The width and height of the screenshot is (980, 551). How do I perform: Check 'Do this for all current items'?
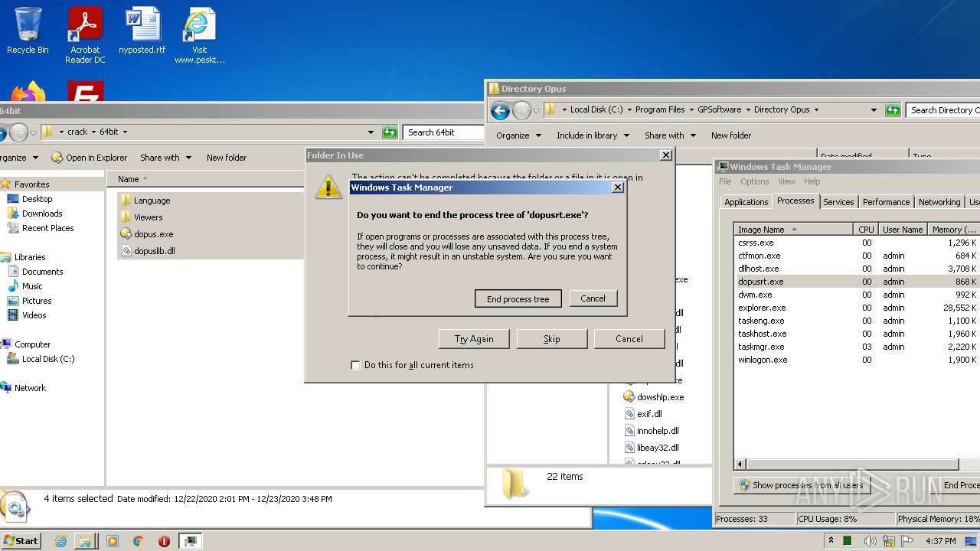[355, 365]
